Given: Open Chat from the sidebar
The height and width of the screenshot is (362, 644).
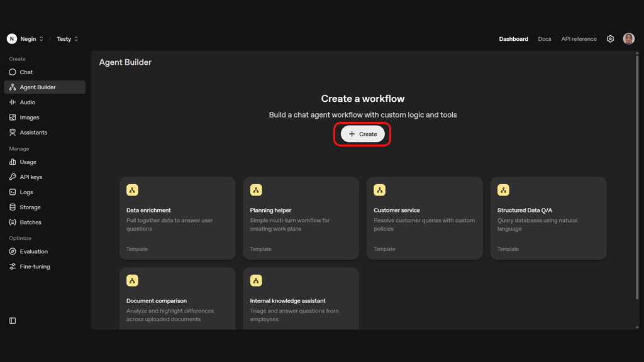Looking at the screenshot, I should click(26, 72).
